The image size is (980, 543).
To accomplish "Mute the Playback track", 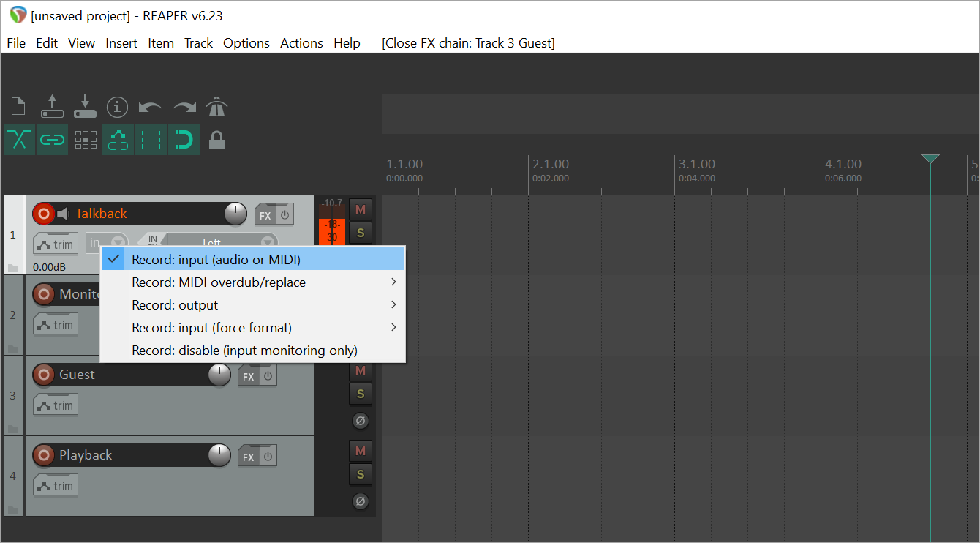I will tap(360, 451).
